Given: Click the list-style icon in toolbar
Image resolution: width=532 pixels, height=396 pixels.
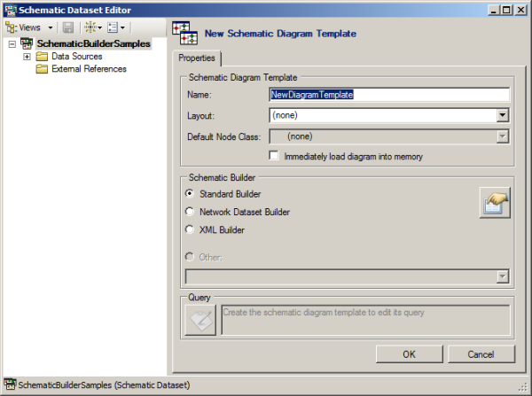Looking at the screenshot, I should click(x=116, y=27).
